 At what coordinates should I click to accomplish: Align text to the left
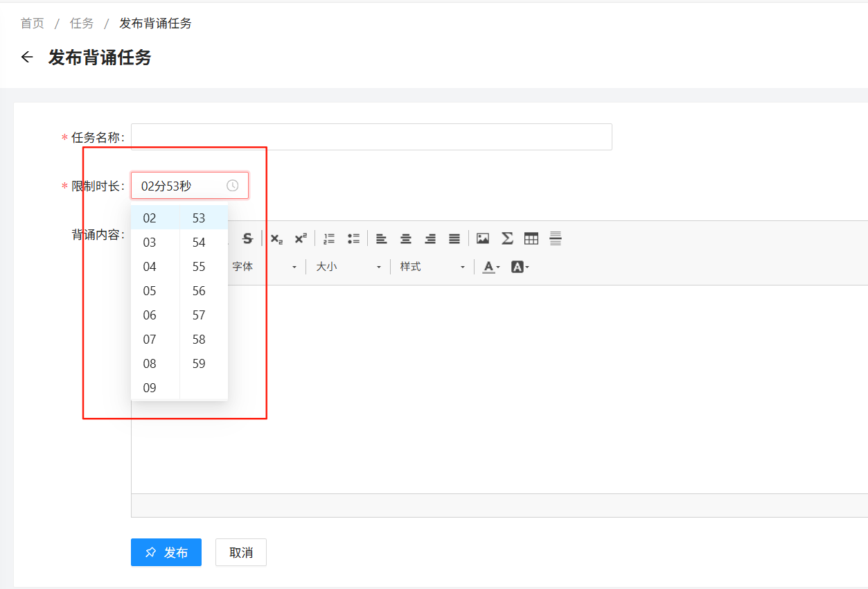click(x=382, y=238)
